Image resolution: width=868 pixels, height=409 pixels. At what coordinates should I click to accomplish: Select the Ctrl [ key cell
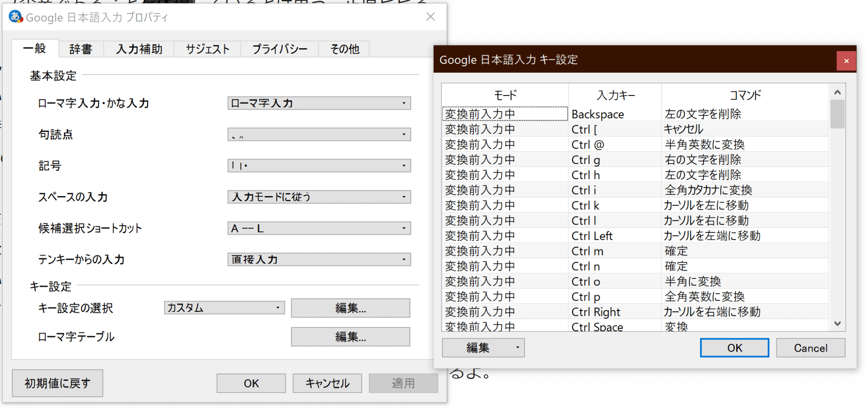pyautogui.click(x=615, y=129)
